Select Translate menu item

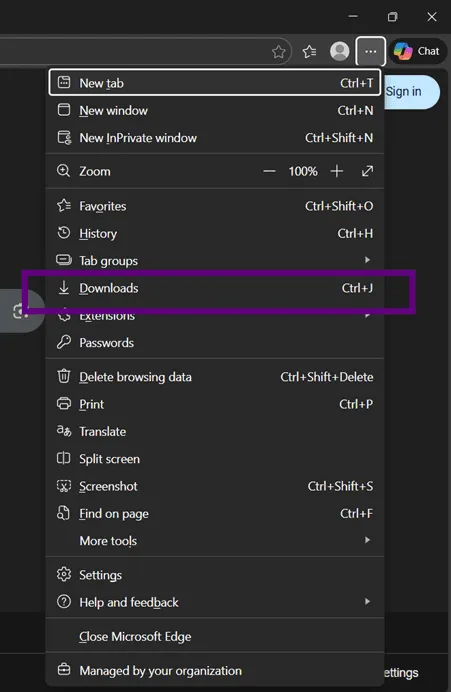[x=215, y=432]
